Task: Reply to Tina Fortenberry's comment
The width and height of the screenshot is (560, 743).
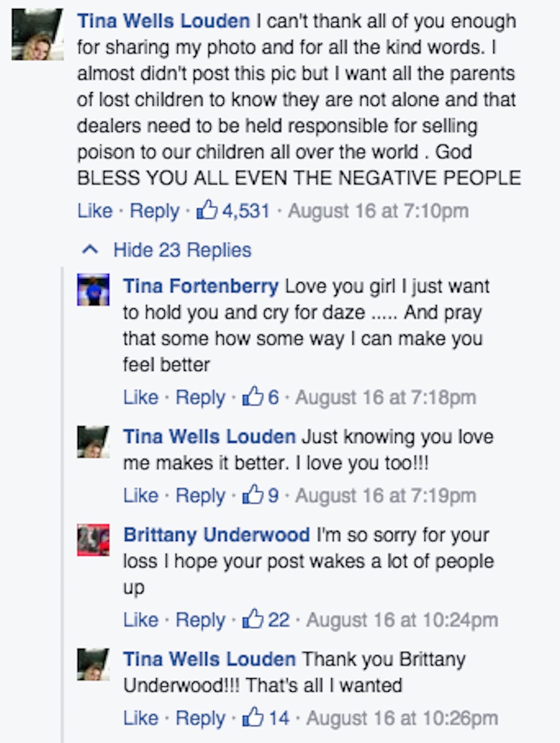Action: tap(200, 398)
